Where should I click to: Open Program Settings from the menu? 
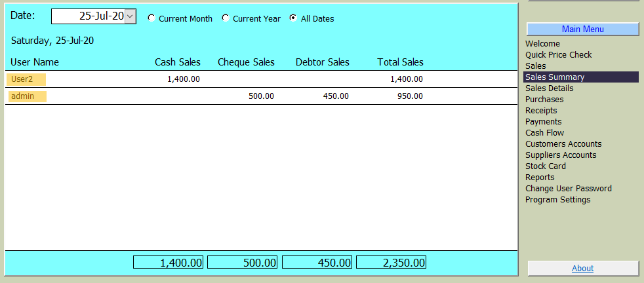pos(557,200)
